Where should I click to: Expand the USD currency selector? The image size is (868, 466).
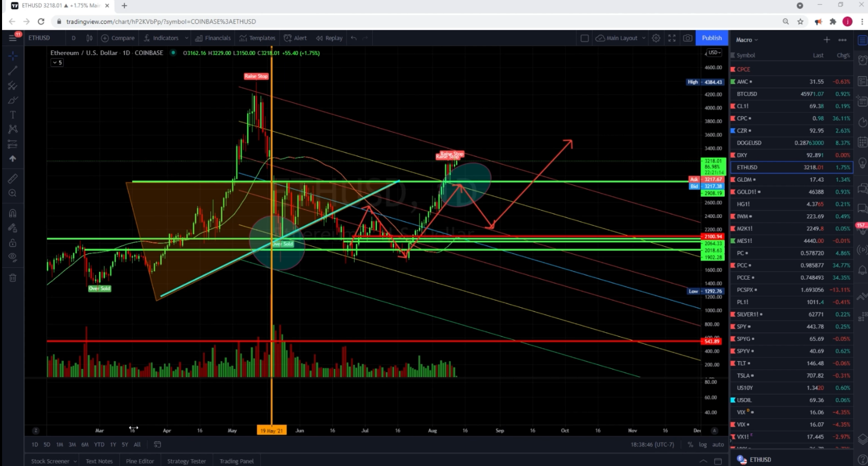715,52
